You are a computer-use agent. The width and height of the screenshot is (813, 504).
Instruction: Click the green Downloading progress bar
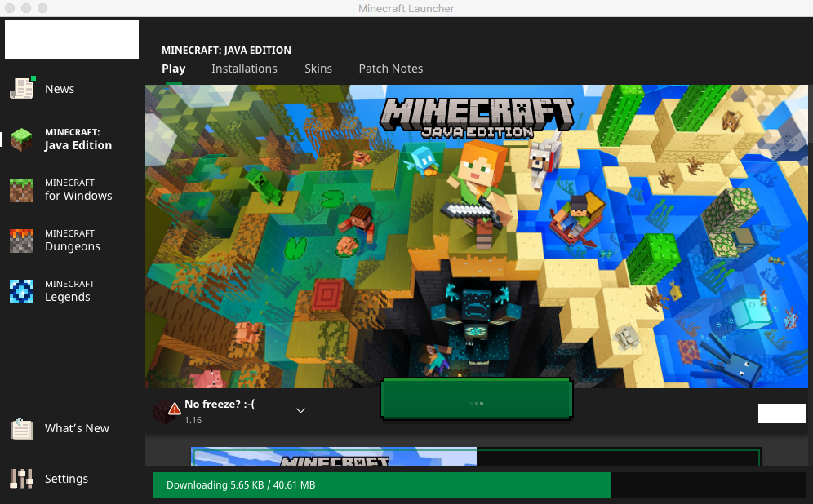pyautogui.click(x=381, y=485)
